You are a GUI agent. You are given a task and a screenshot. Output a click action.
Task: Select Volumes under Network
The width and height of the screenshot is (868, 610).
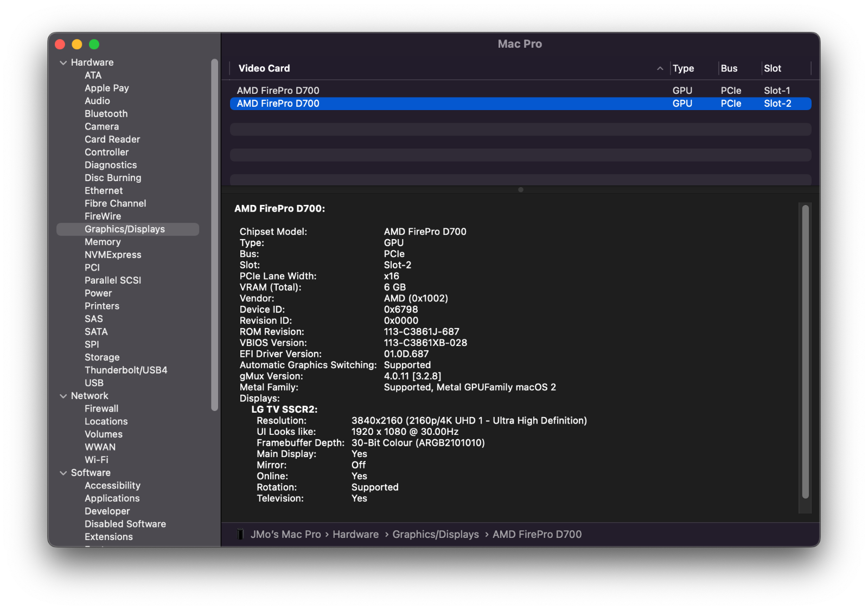(104, 434)
